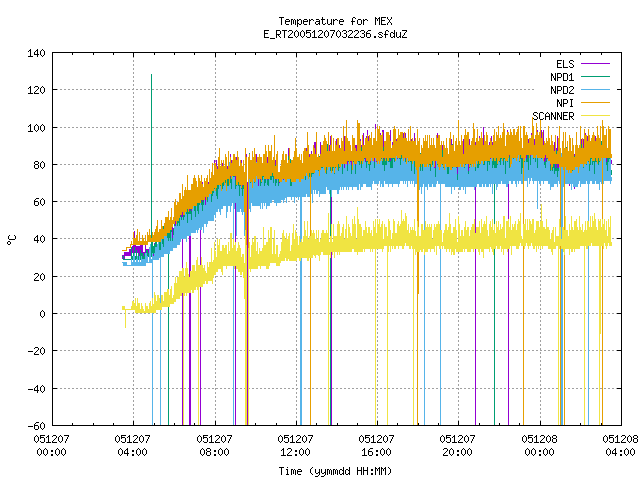Click the NPD2 legend label

[x=562, y=90]
